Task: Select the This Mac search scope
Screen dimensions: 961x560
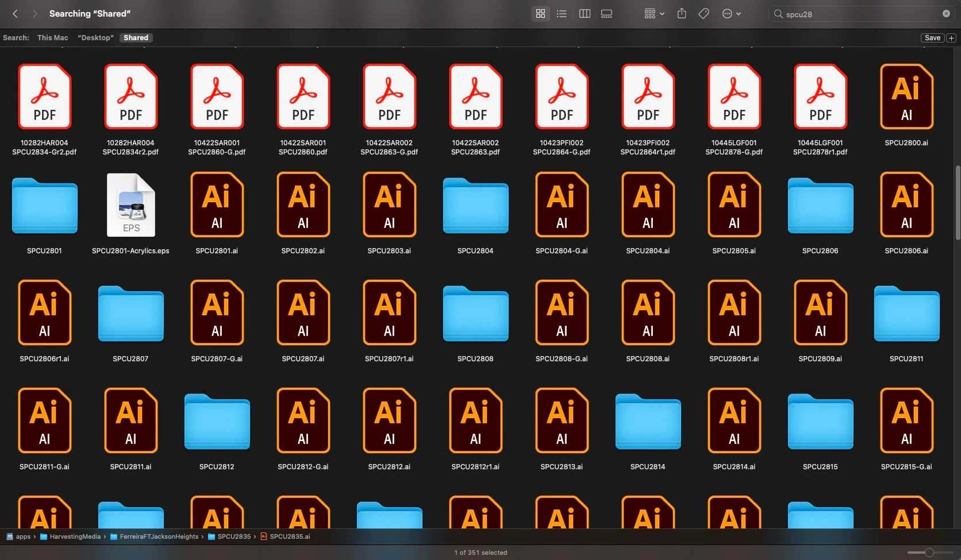Action: click(53, 38)
